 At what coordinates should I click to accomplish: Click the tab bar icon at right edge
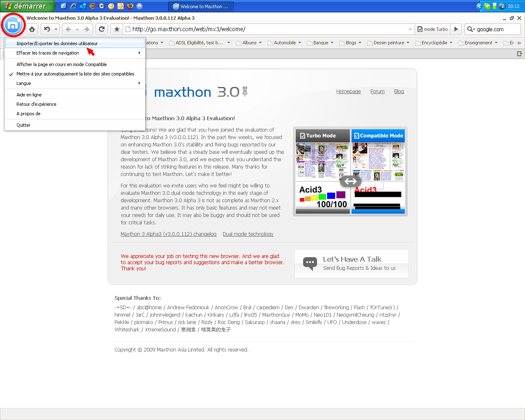520,54
